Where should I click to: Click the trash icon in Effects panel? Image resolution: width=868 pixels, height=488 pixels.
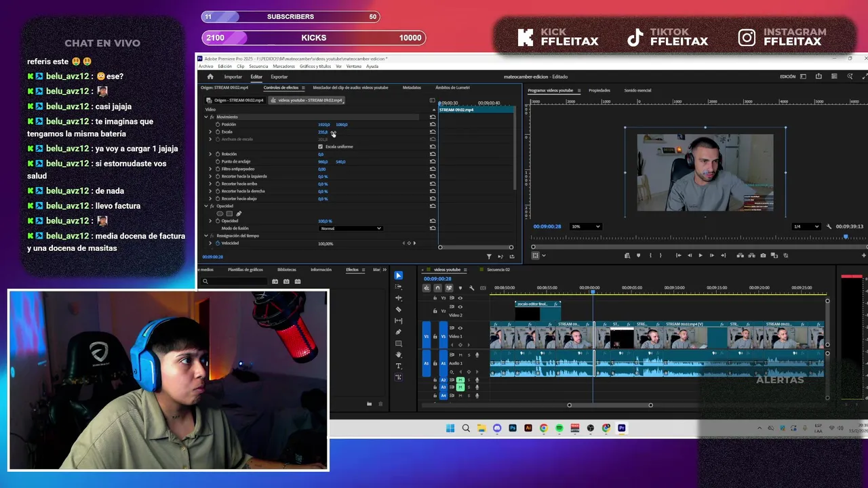pos(380,404)
